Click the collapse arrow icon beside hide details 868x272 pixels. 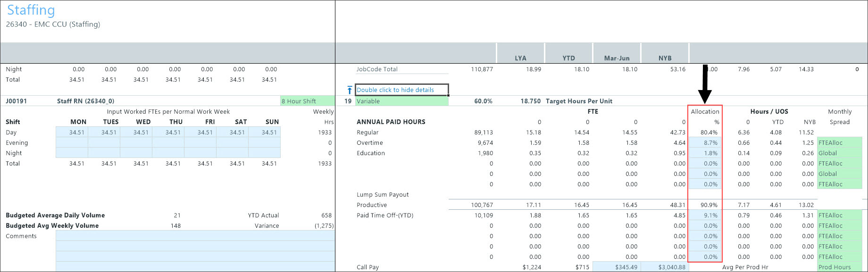pyautogui.click(x=349, y=90)
